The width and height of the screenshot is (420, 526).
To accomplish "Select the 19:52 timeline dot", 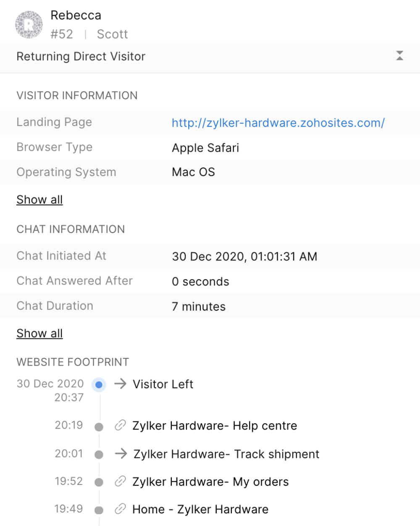I will pos(99,482).
